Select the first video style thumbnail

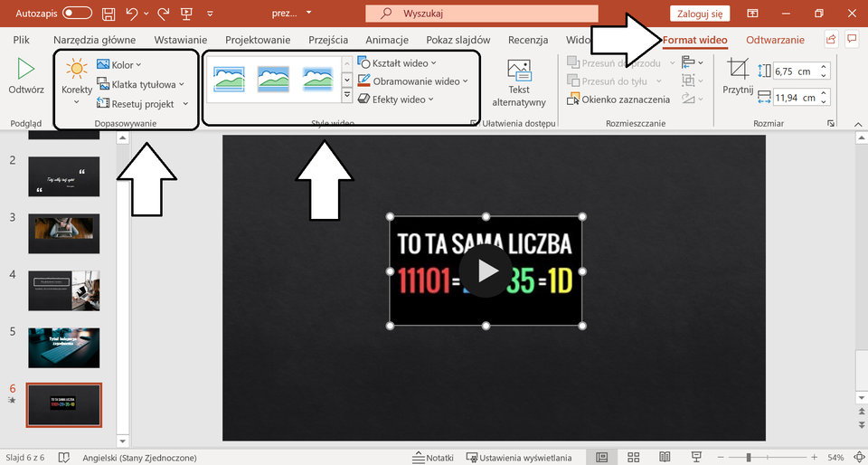(229, 80)
